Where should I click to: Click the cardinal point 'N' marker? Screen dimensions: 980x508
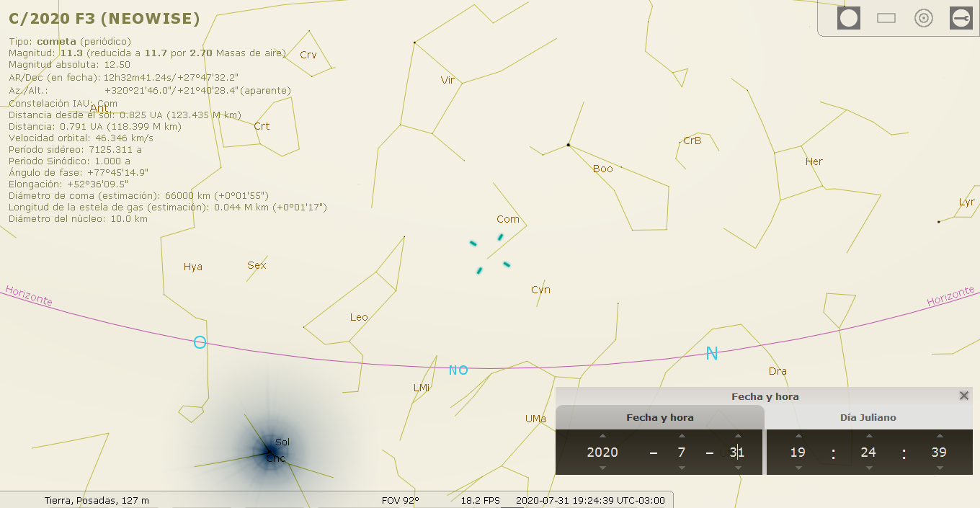pos(712,353)
